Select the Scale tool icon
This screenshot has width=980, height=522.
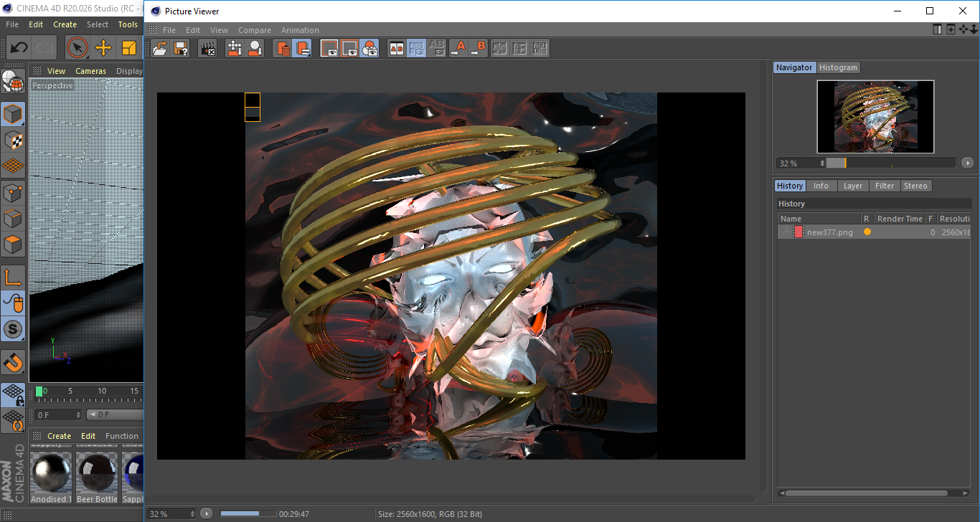[x=128, y=48]
